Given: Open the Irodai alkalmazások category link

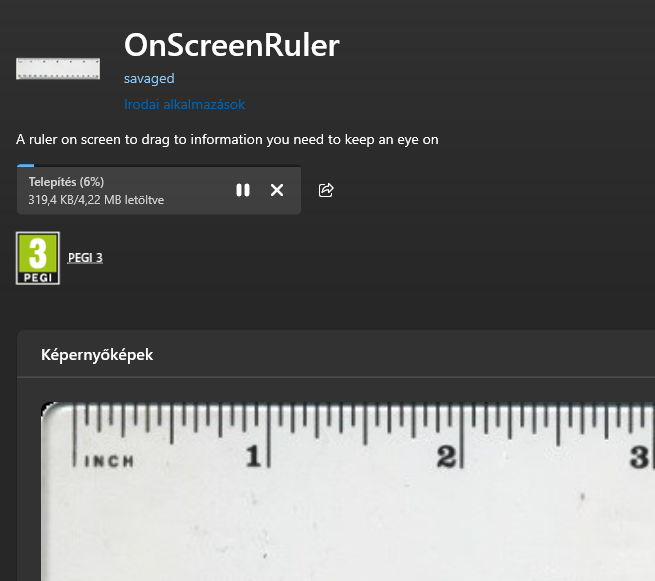Looking at the screenshot, I should [184, 104].
